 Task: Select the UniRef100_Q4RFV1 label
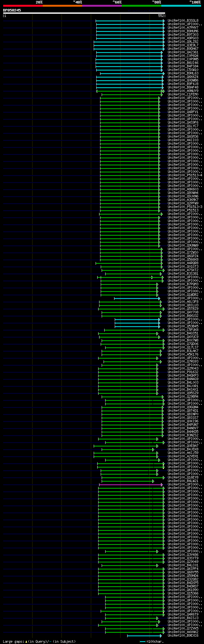pos(183,112)
